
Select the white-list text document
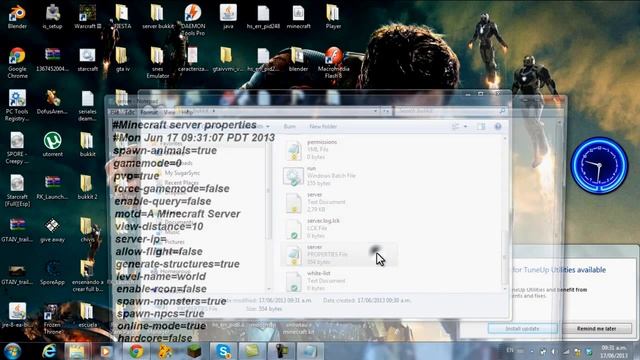[339, 281]
